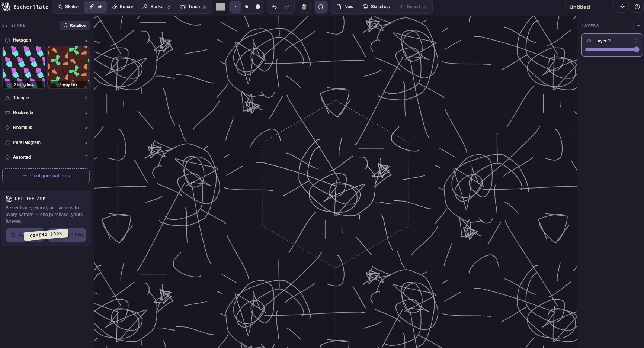The width and height of the screenshot is (644, 348).
Task: Click the locked Export button
Action: pyautogui.click(x=413, y=7)
